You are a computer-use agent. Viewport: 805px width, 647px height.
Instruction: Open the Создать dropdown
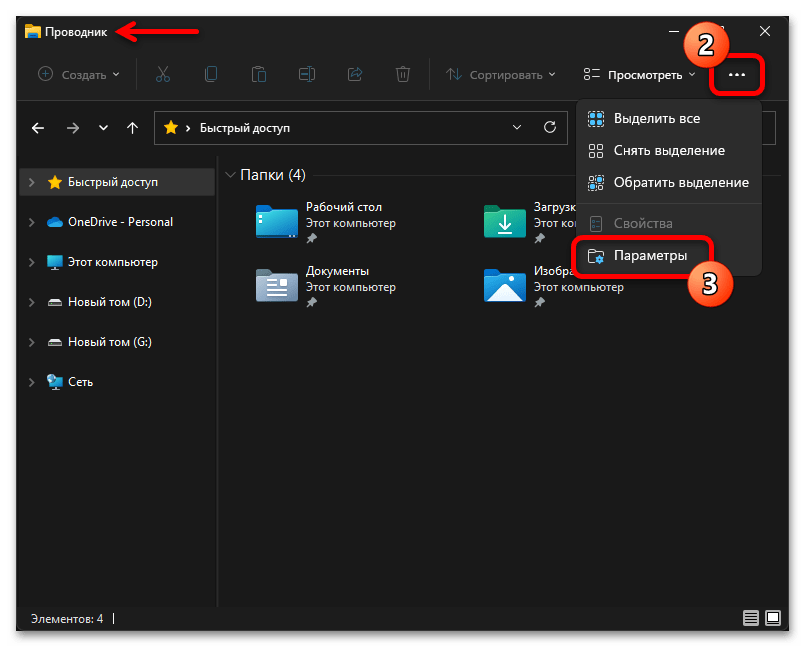(78, 74)
